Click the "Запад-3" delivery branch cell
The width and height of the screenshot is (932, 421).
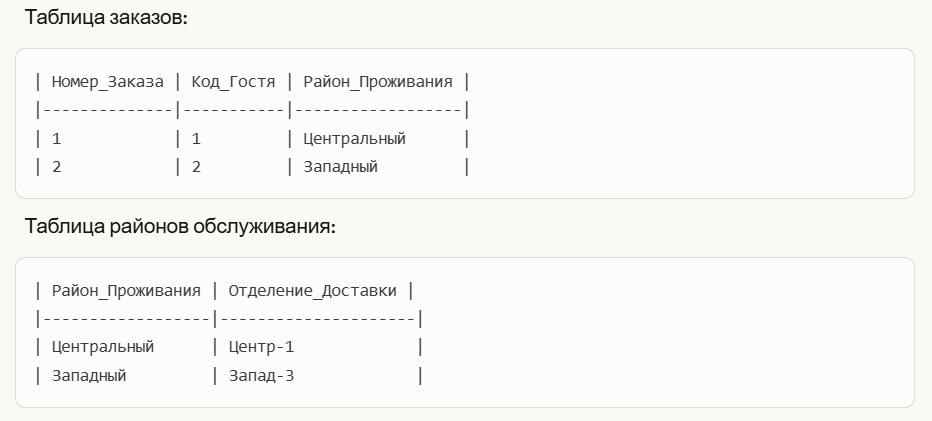(x=261, y=376)
